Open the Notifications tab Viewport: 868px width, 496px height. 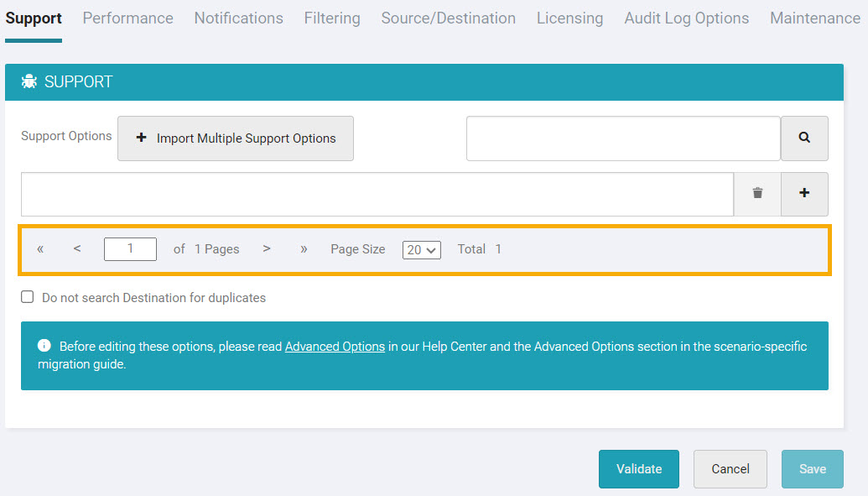point(238,18)
